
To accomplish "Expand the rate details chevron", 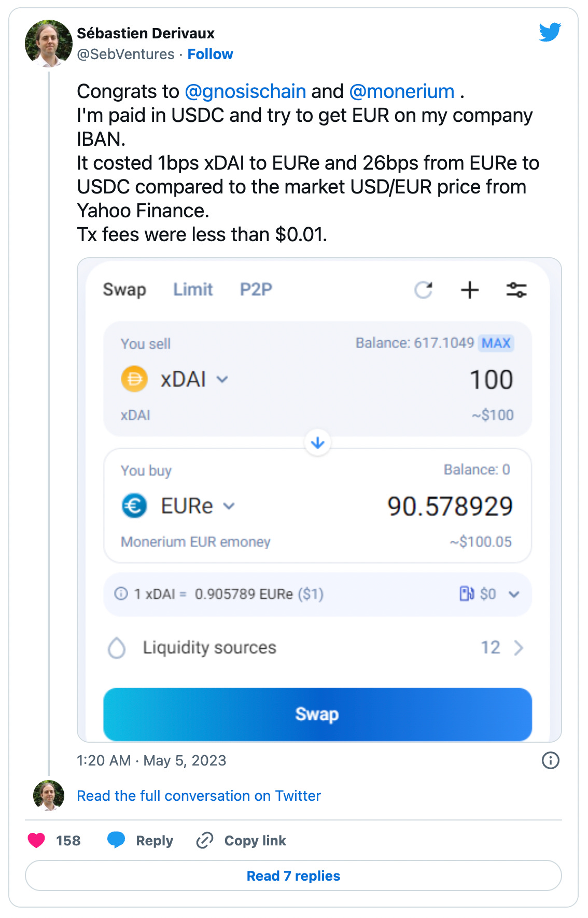I will click(x=514, y=594).
